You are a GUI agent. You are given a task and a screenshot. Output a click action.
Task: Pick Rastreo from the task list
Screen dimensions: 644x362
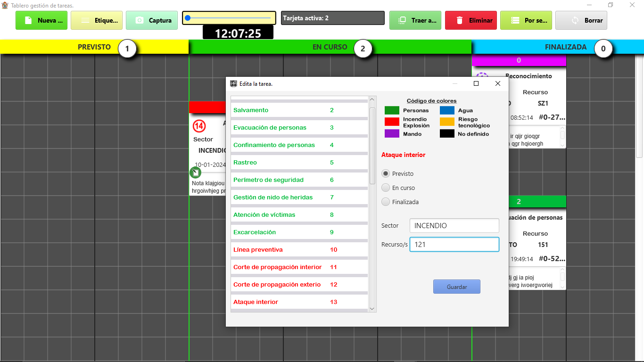pyautogui.click(x=299, y=163)
